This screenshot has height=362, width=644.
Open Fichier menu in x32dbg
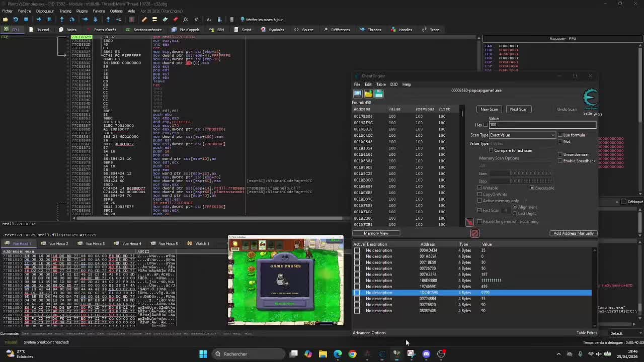[x=8, y=11]
